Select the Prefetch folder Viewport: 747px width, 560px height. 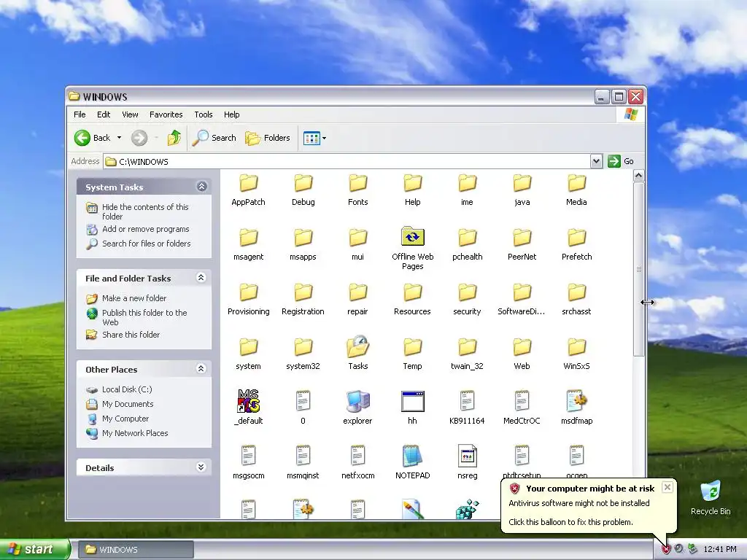click(576, 245)
